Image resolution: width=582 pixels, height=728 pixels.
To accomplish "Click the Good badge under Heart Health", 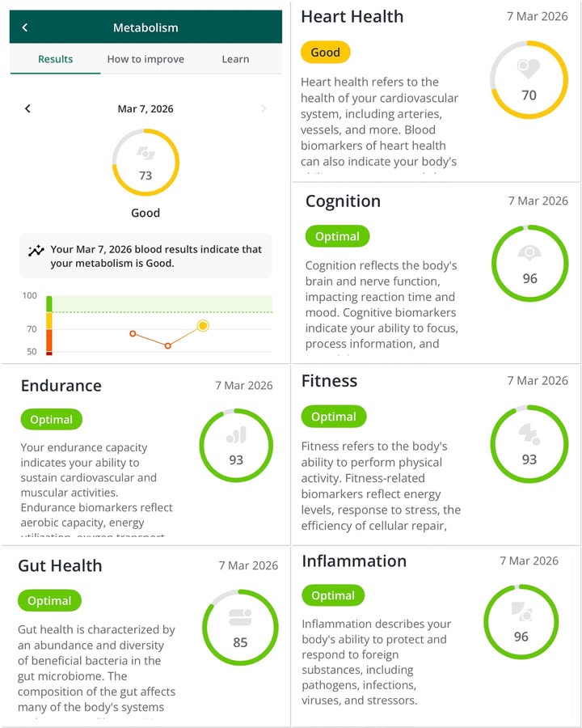I will (325, 53).
